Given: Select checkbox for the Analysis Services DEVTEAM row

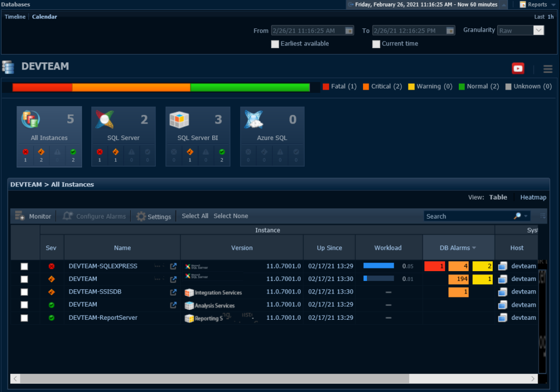Looking at the screenshot, I should (24, 305).
